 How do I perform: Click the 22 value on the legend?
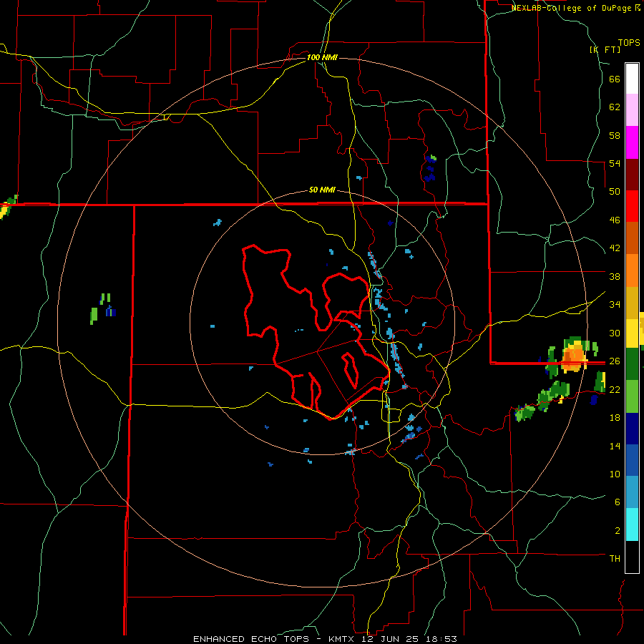(615, 389)
